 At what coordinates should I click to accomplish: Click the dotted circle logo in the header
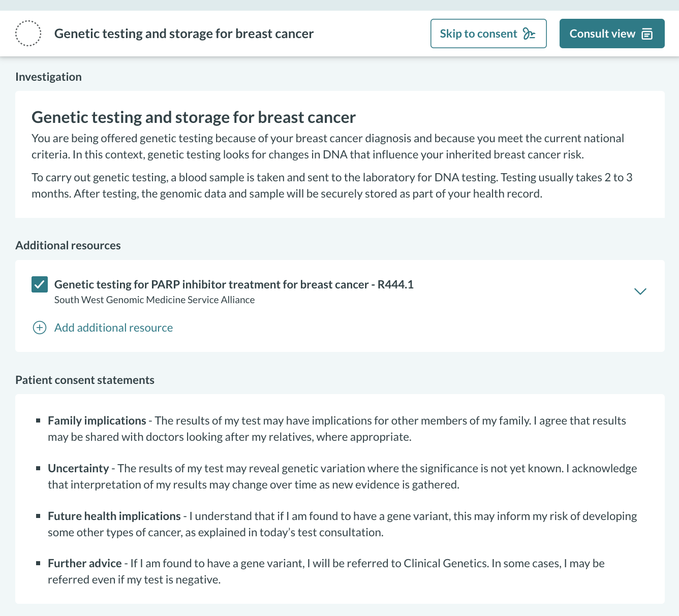[28, 33]
